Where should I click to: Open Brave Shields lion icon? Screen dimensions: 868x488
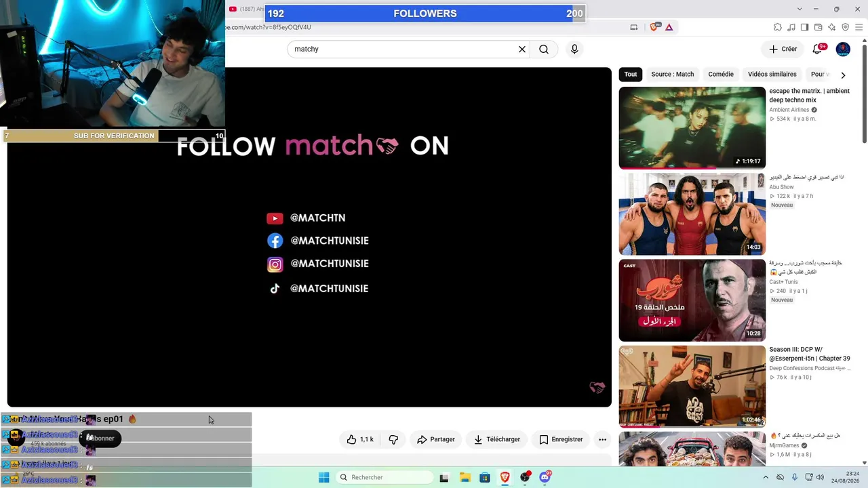point(654,27)
